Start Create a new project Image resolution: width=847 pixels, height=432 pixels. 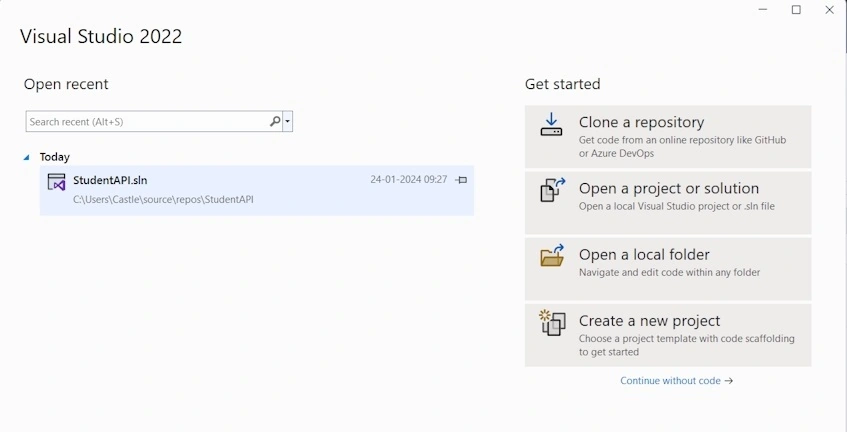(668, 335)
